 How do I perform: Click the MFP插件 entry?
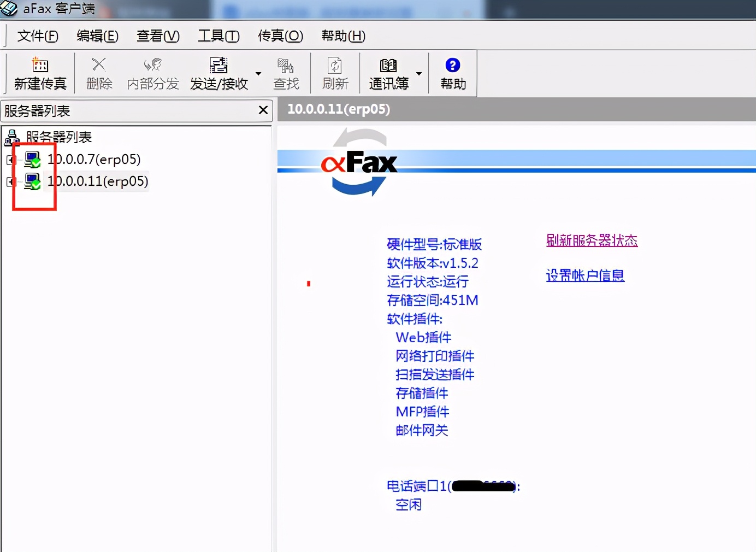[422, 412]
